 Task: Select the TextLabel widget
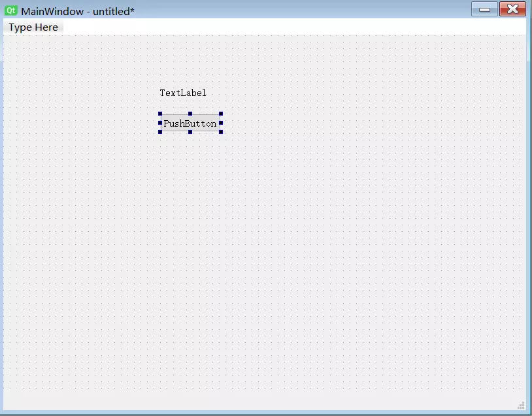tap(183, 93)
